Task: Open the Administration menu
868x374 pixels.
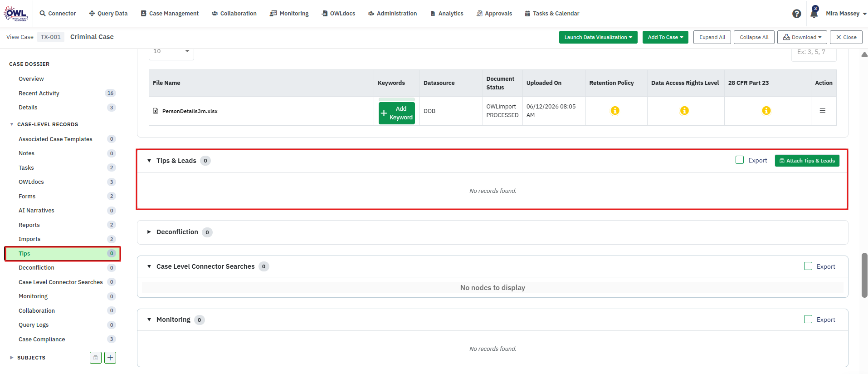Action: (x=392, y=14)
